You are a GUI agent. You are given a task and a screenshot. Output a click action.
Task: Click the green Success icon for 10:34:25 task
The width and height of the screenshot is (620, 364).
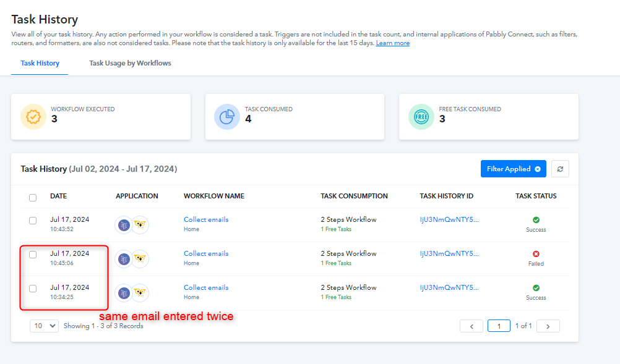point(536,288)
